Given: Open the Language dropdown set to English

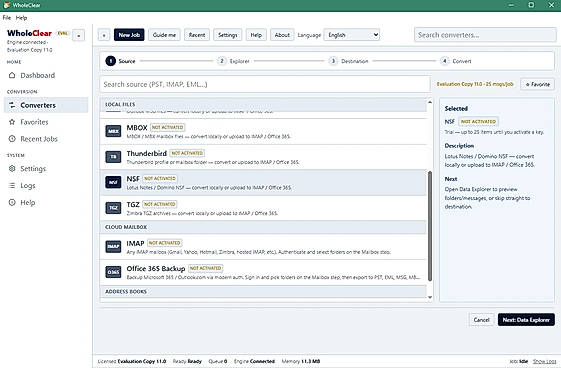Looking at the screenshot, I should tap(352, 35).
